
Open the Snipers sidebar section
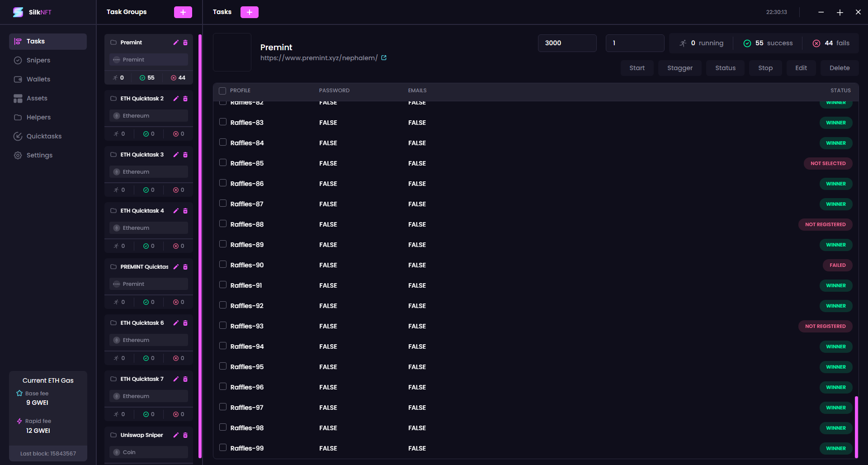48,61
